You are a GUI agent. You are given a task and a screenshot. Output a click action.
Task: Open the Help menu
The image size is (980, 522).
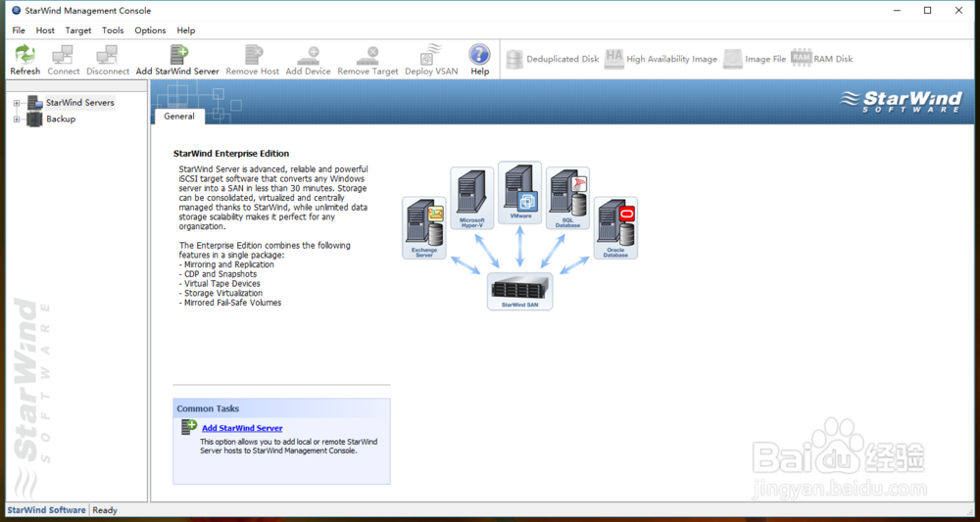[186, 30]
